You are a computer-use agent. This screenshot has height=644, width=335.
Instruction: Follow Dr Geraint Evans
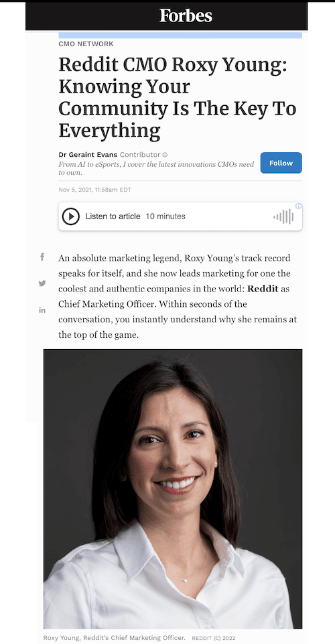[x=281, y=163]
